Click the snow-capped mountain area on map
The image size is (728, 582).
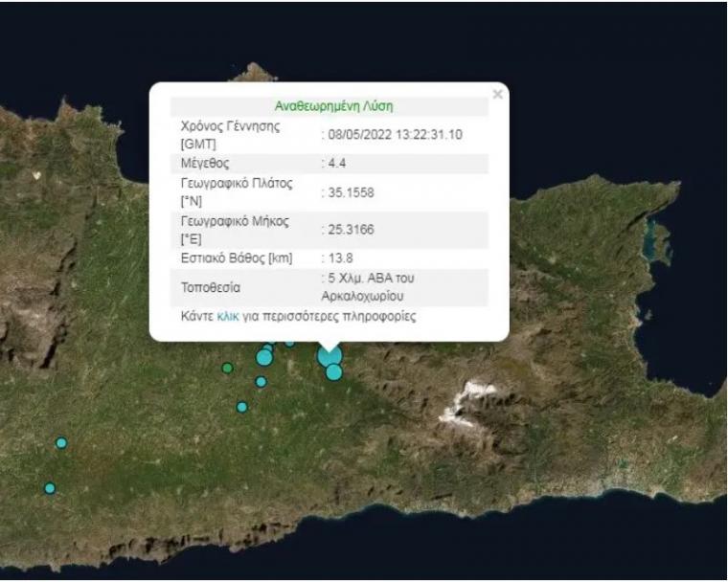469,400
